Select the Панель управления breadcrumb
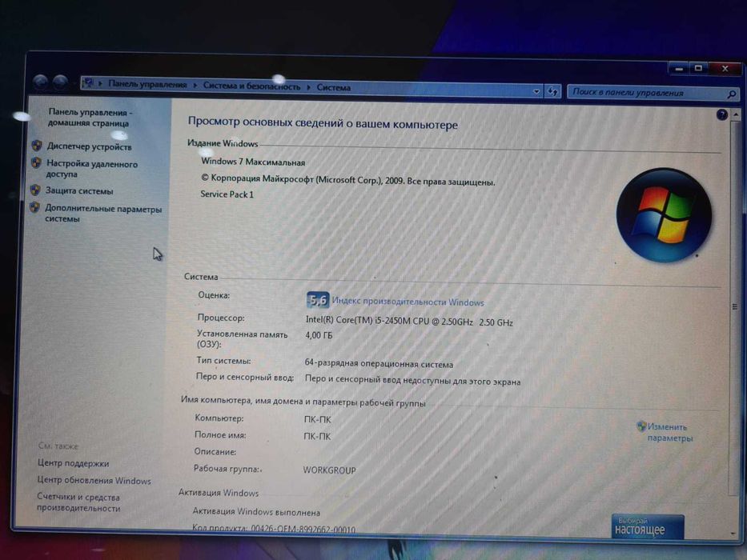This screenshot has height=560, width=747. click(x=147, y=84)
